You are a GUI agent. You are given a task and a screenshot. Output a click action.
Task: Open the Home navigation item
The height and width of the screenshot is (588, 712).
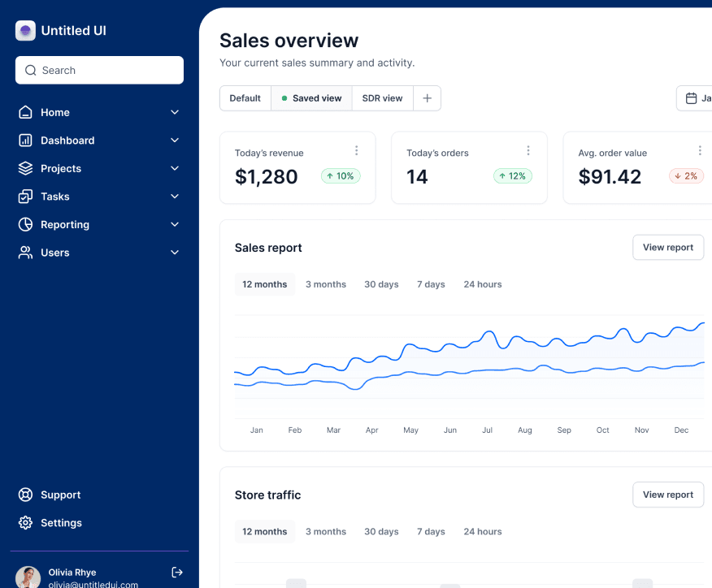point(99,112)
